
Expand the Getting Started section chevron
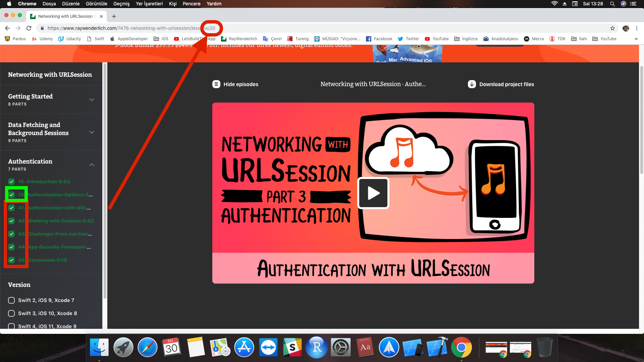[x=92, y=100]
